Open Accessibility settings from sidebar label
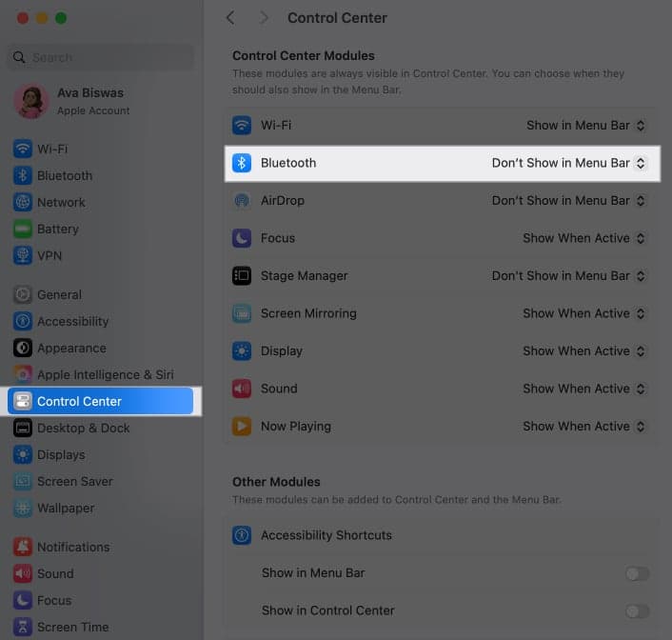The height and width of the screenshot is (640, 672). coord(73,321)
